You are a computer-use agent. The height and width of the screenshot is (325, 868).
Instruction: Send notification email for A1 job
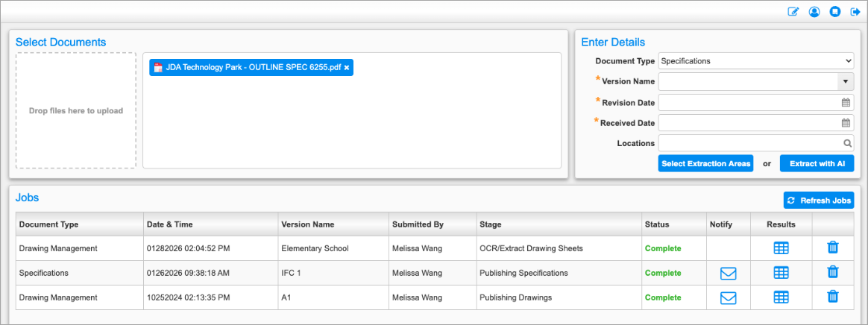728,298
